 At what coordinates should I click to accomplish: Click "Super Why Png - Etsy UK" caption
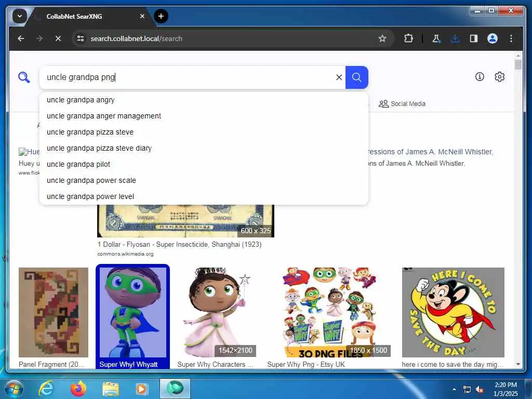[x=306, y=364]
